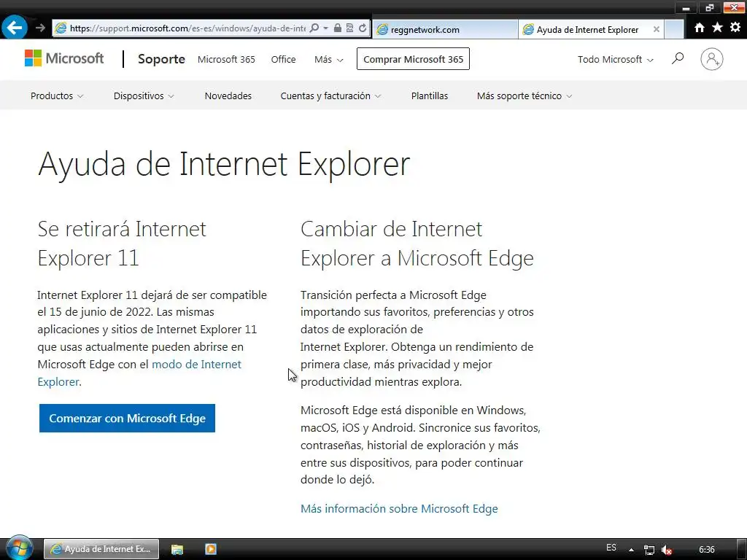Open a new blank tab
Screen dimensions: 747x560
pyautogui.click(x=674, y=29)
